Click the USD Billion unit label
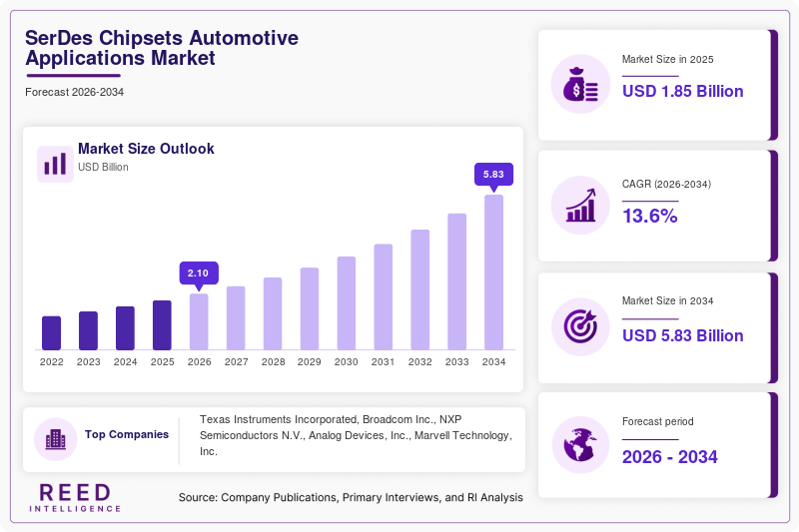Viewport: 799px width, 532px height. click(x=103, y=167)
